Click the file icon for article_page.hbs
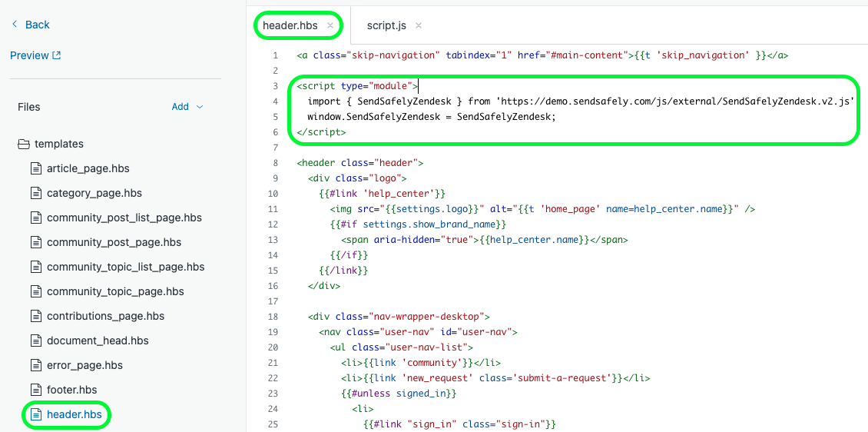 pyautogui.click(x=36, y=168)
